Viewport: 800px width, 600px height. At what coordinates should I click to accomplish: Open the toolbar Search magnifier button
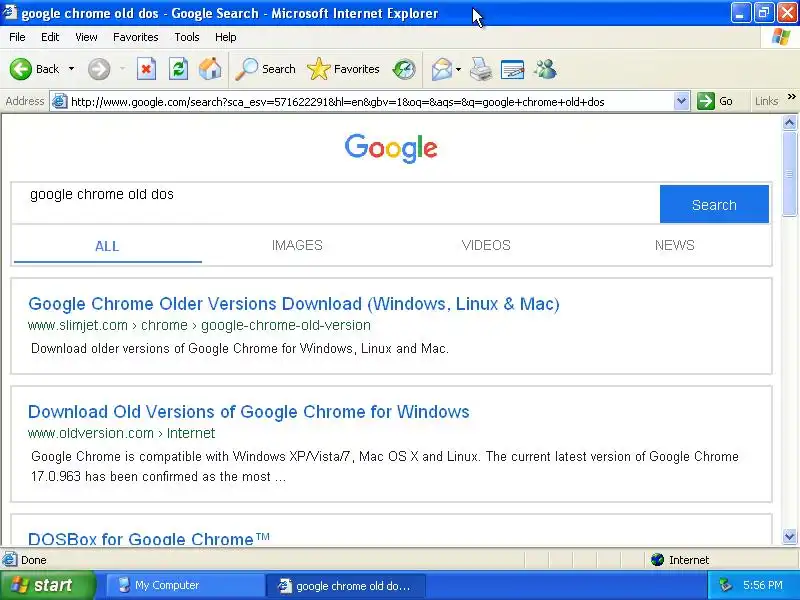tap(265, 69)
